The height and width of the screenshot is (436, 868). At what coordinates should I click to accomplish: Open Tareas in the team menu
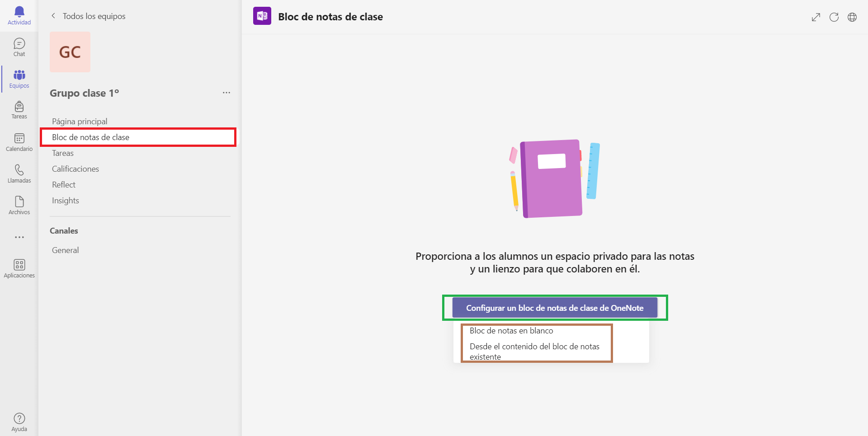point(63,153)
